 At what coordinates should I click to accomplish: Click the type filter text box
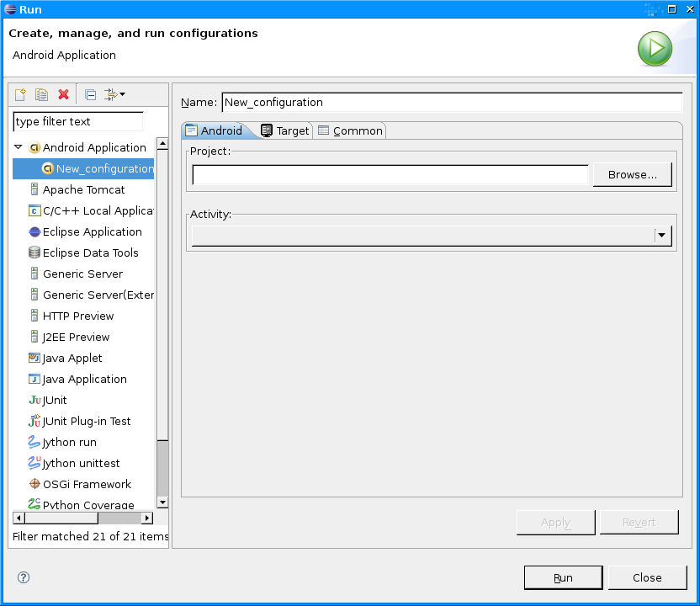tap(78, 121)
